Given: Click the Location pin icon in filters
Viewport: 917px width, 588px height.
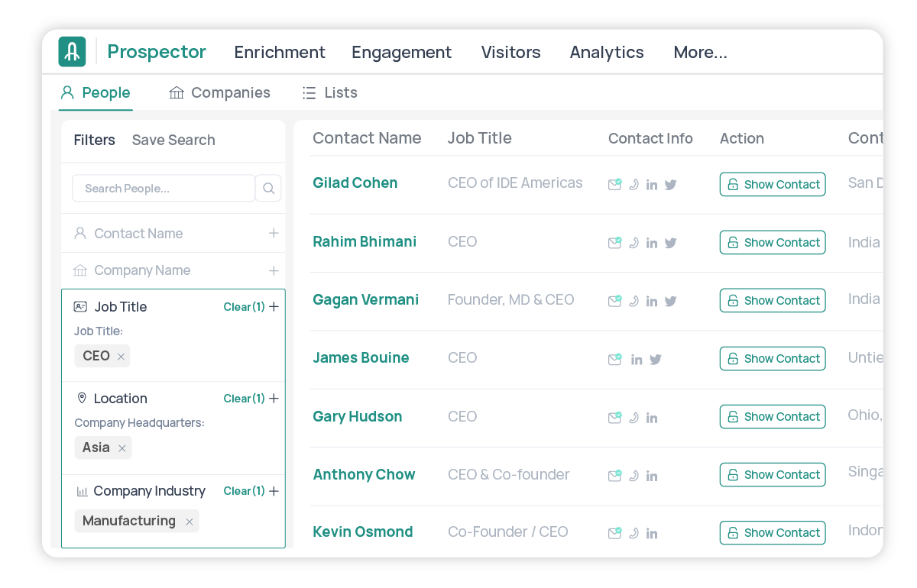Looking at the screenshot, I should [x=82, y=398].
